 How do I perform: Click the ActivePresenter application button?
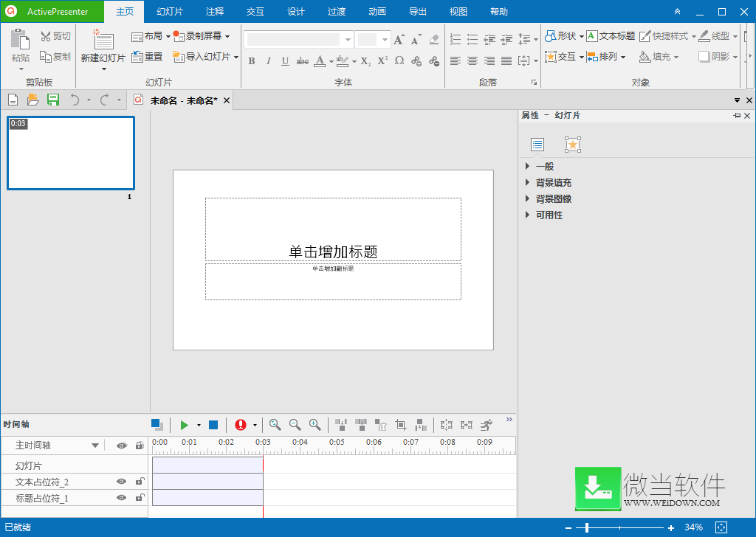pos(52,12)
